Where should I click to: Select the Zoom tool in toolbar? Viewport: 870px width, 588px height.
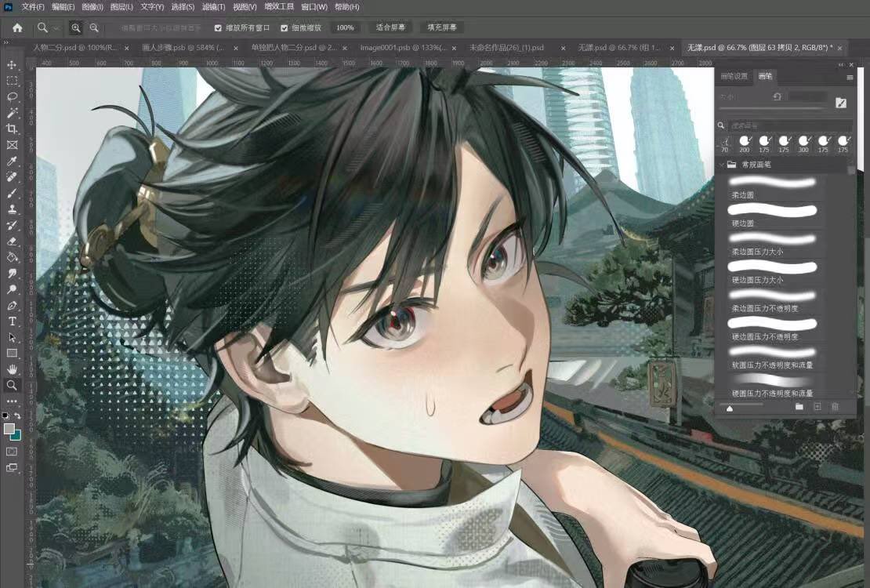[12, 386]
